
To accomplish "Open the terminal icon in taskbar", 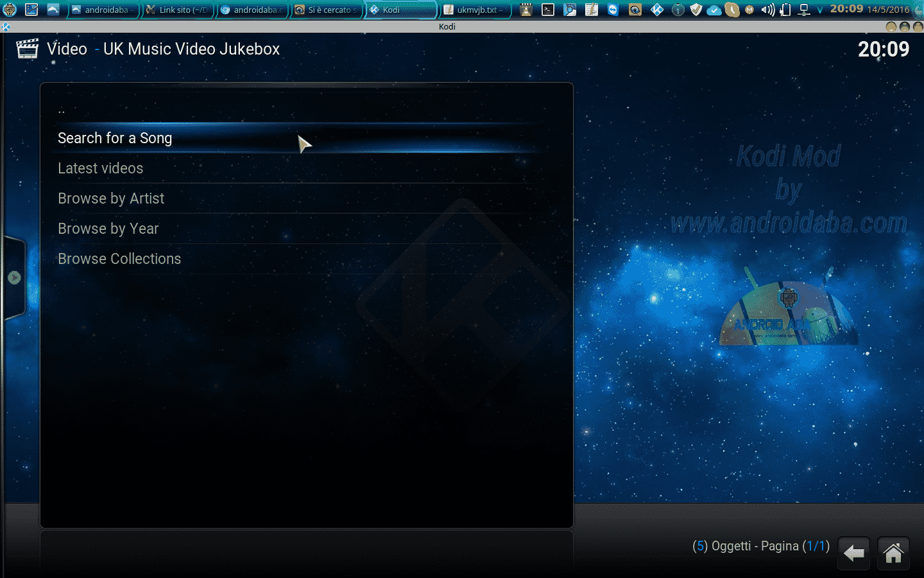I will click(x=548, y=10).
